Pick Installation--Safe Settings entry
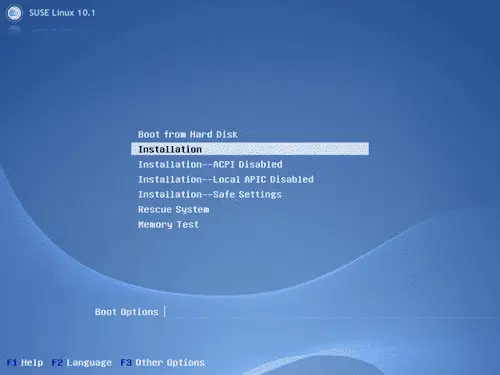The width and height of the screenshot is (500, 375). (x=210, y=194)
